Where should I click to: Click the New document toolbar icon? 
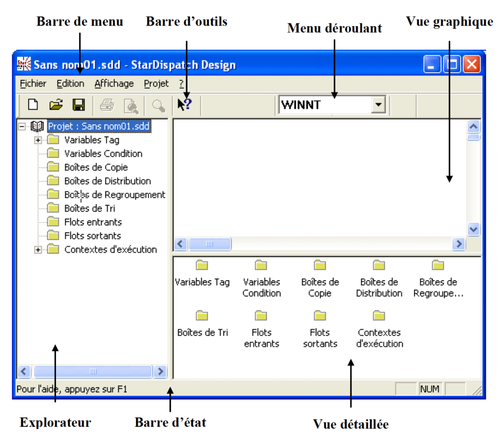[x=32, y=105]
